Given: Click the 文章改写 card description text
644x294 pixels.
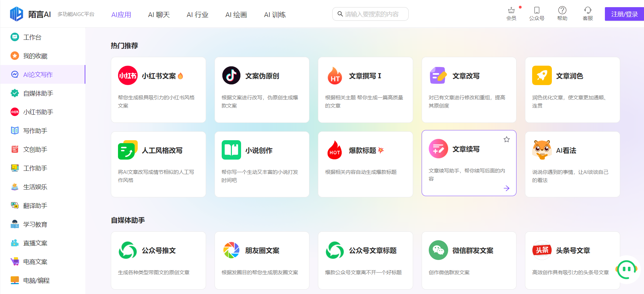Looking at the screenshot, I should (467, 101).
